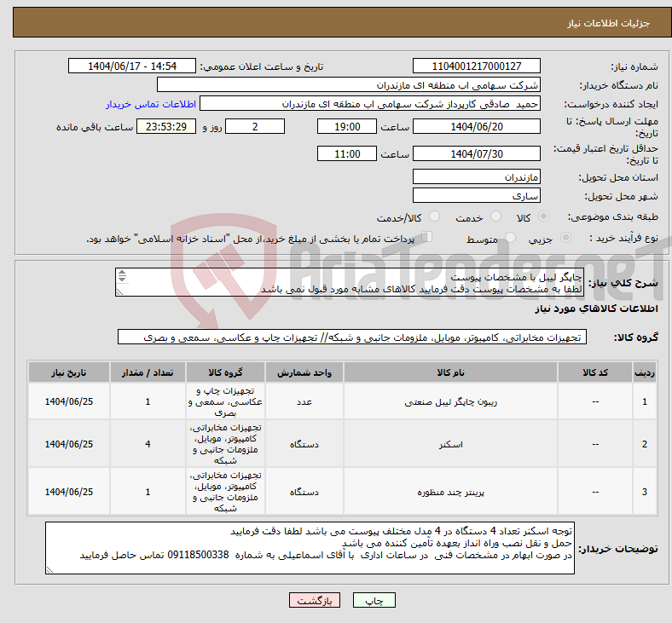Click the buyer name field شرکت سهامی اب منطقه ای مازندران
The height and width of the screenshot is (623, 672).
(x=349, y=84)
